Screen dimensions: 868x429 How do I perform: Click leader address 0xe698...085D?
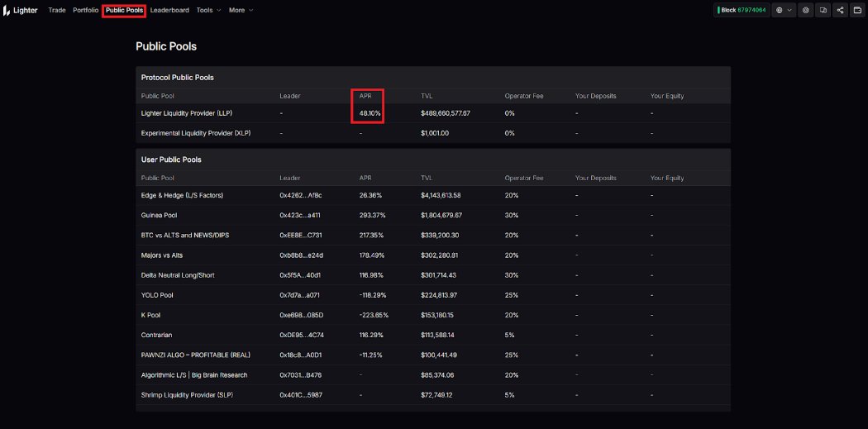tap(301, 315)
